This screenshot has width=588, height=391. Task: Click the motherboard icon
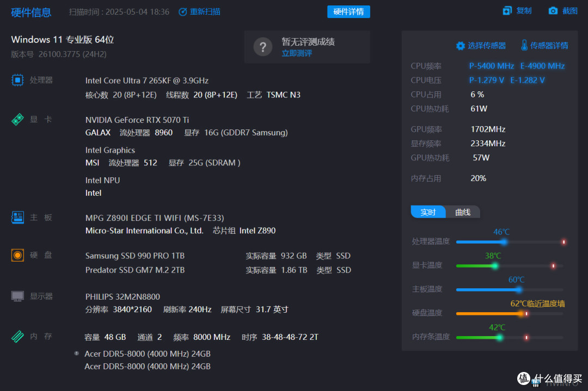(17, 218)
